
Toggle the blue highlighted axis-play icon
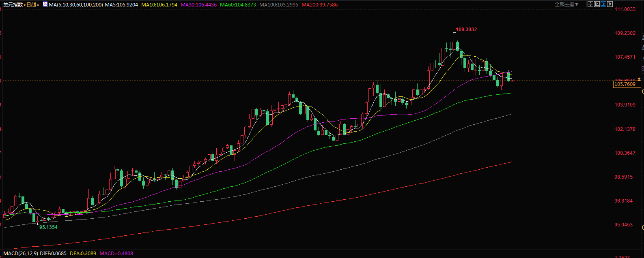point(603,4)
